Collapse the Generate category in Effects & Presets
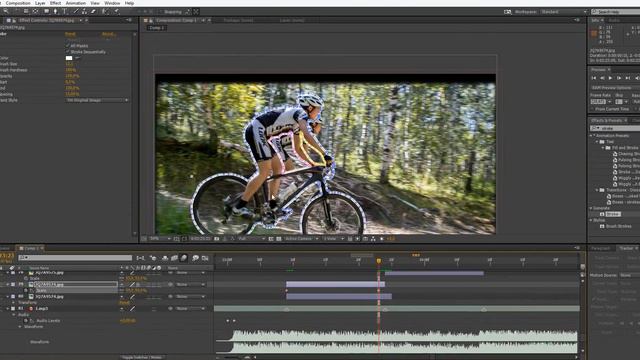 tap(591, 208)
